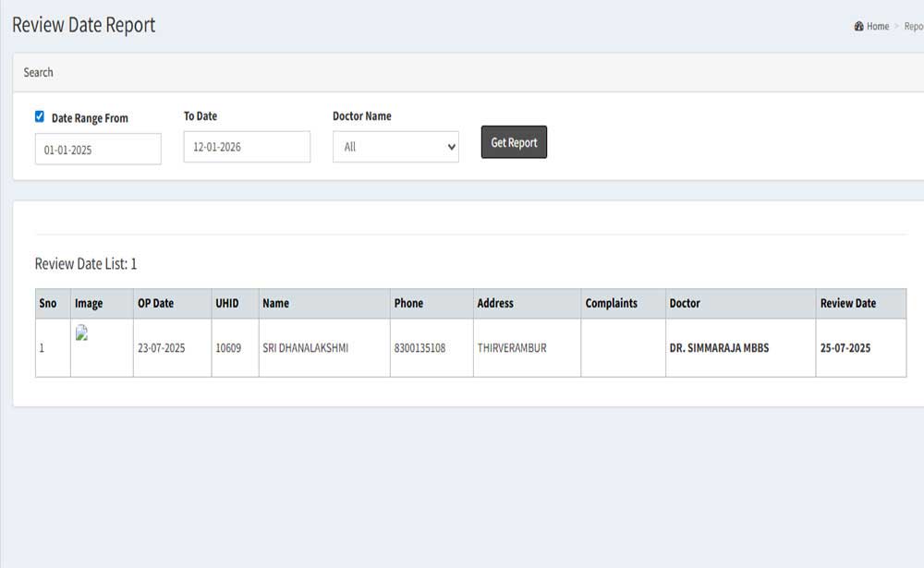
Task: Click the Review Date column header
Action: pos(847,303)
